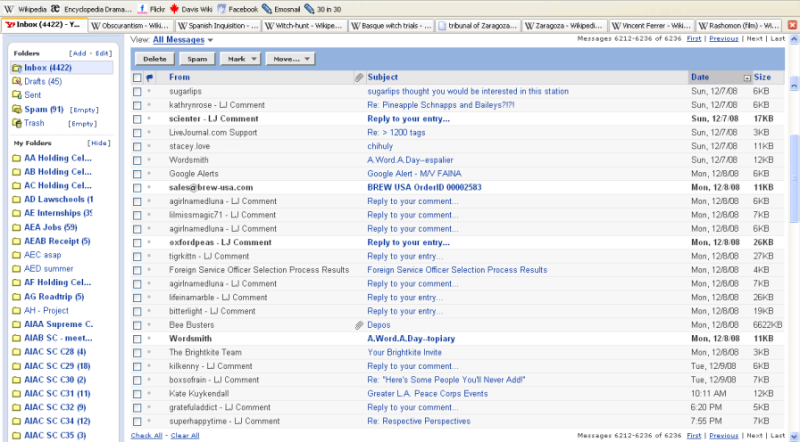The height and width of the screenshot is (442, 800).
Task: Switch to Basque witch trials tab
Action: click(x=391, y=26)
